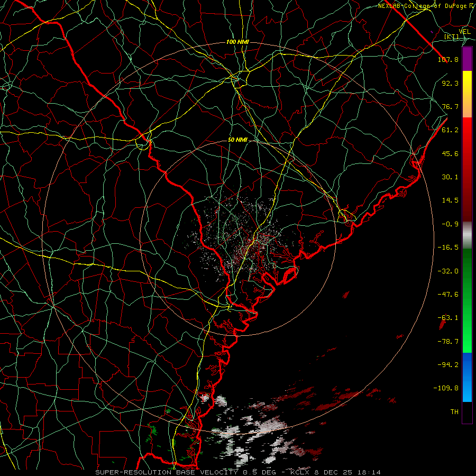
Task: Click the KCLX 8 DEC 25 18:14 timestamp
Action: (335, 472)
